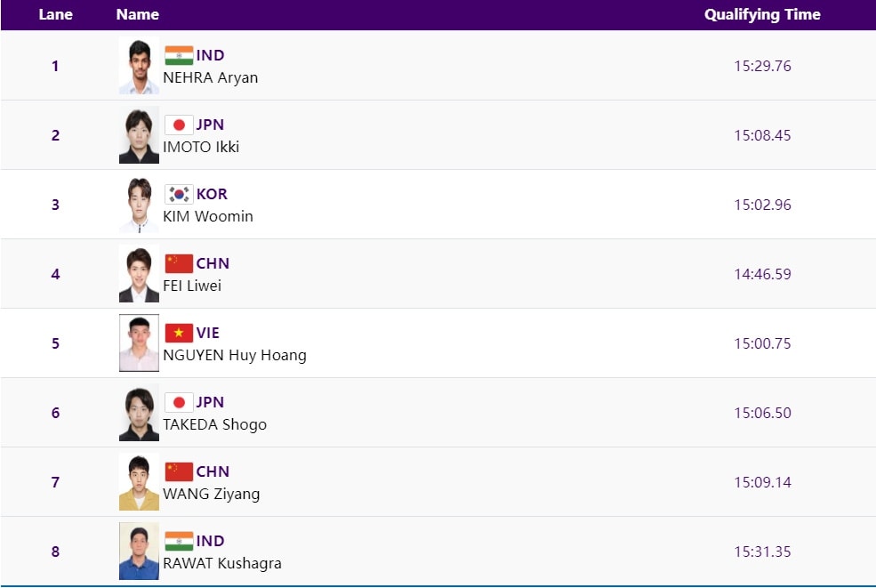
Task: Click the China flag above FEI Liwei
Action: pos(179,263)
